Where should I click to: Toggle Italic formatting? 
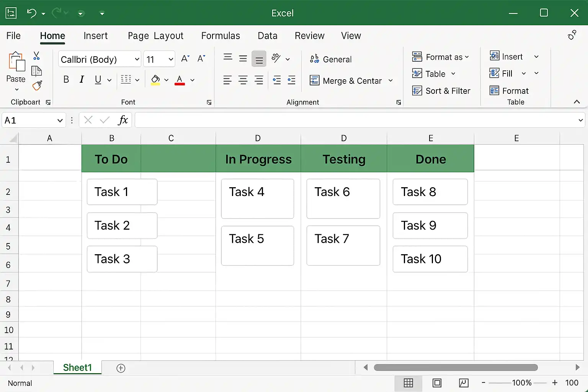point(82,80)
